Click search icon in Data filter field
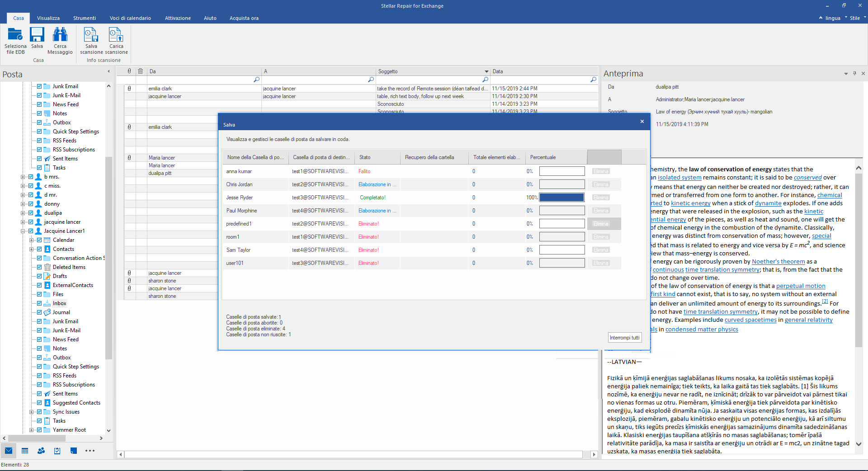The height and width of the screenshot is (471, 868). coord(593,80)
